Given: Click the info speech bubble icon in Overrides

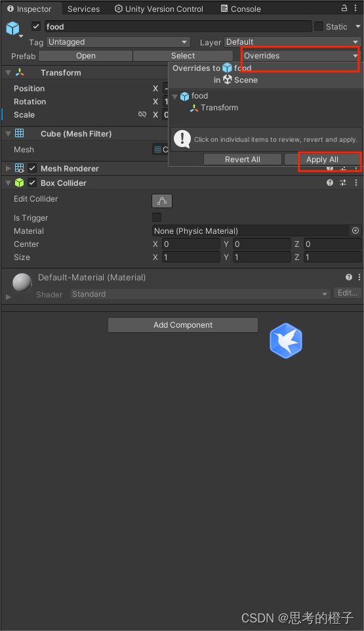Looking at the screenshot, I should tap(182, 139).
